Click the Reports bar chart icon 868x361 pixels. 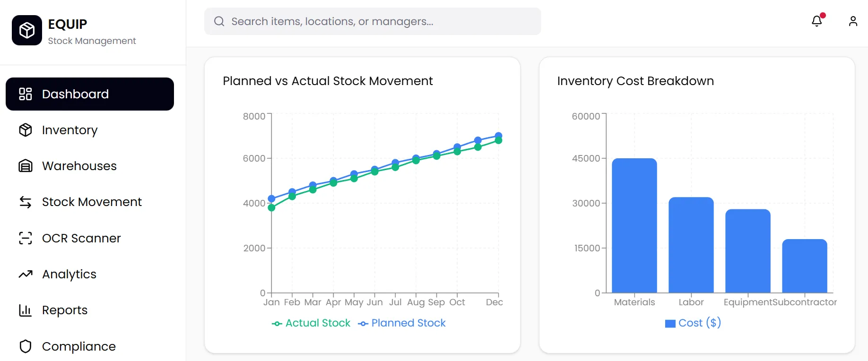pos(26,310)
